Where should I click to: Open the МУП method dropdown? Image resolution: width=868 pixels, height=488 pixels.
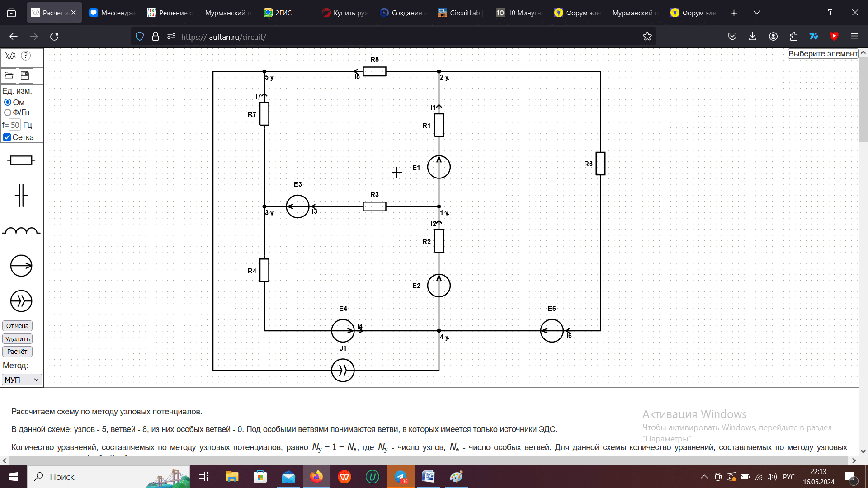click(x=22, y=380)
